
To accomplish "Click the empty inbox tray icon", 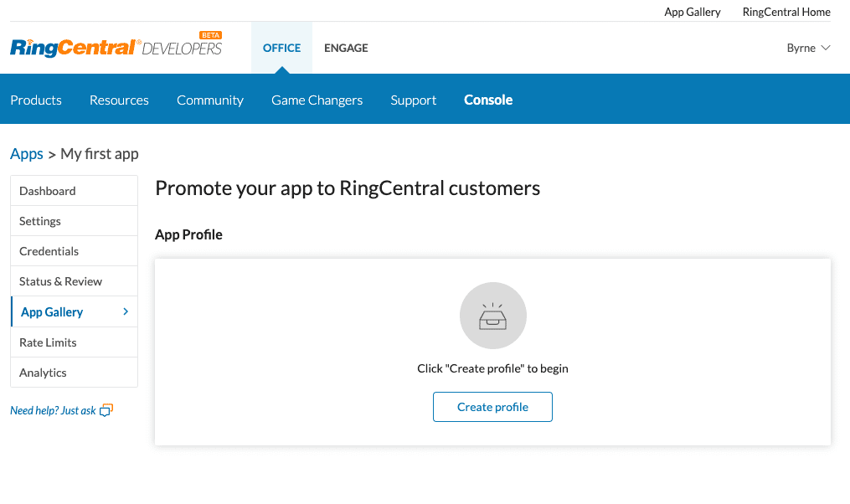I will [492, 316].
